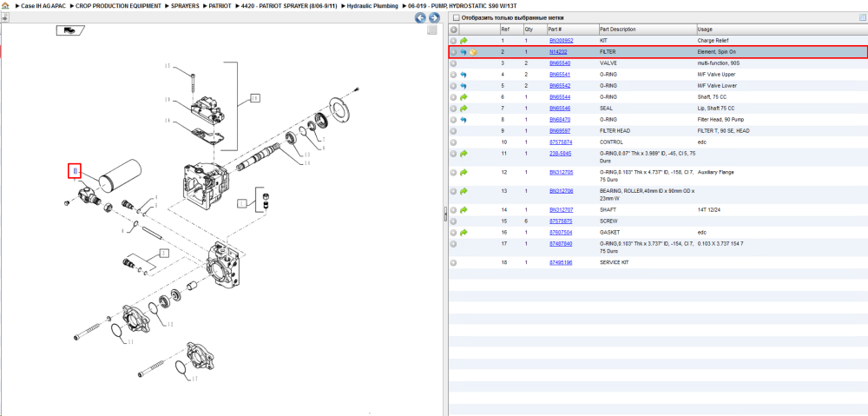Select 'FILTER HEAD' description cell

coord(616,131)
